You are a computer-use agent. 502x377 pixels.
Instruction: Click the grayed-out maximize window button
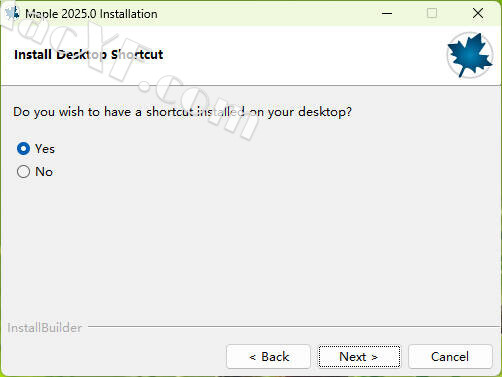pos(432,13)
